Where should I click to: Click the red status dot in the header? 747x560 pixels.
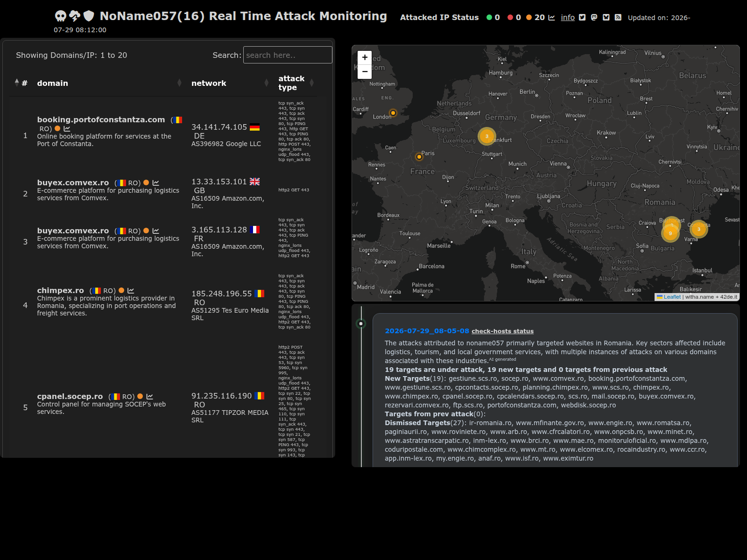pyautogui.click(x=510, y=18)
